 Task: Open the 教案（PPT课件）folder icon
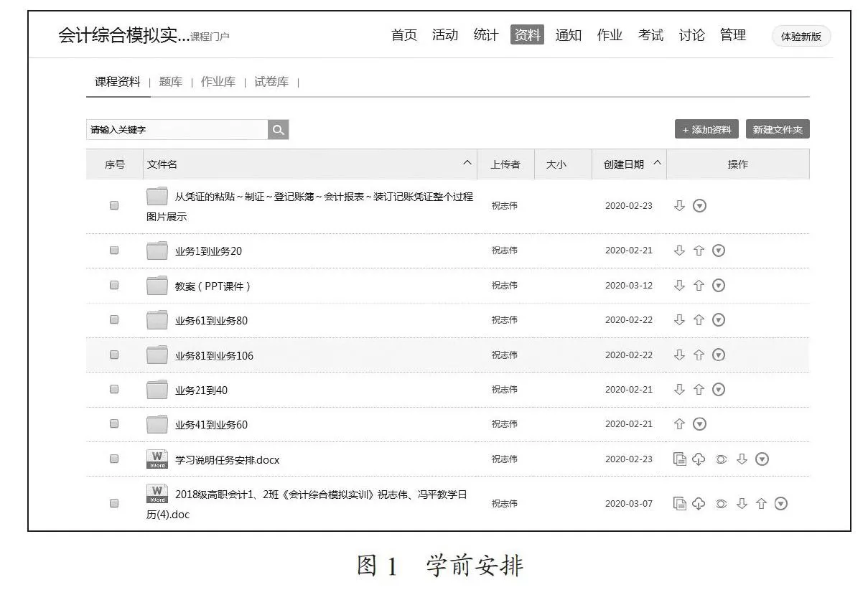point(157,286)
